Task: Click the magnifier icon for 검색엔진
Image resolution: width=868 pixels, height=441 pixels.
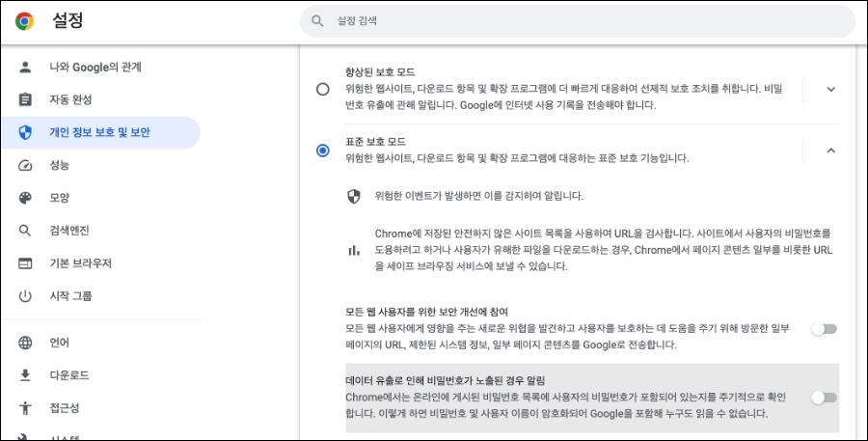Action: pyautogui.click(x=25, y=231)
